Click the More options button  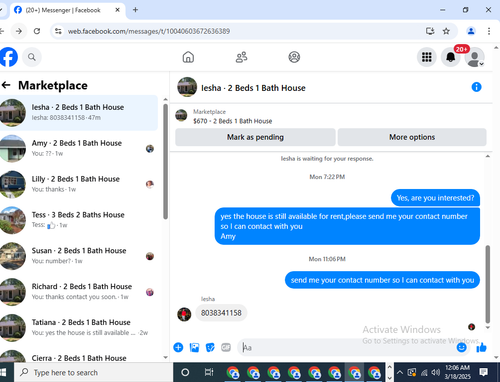point(412,137)
